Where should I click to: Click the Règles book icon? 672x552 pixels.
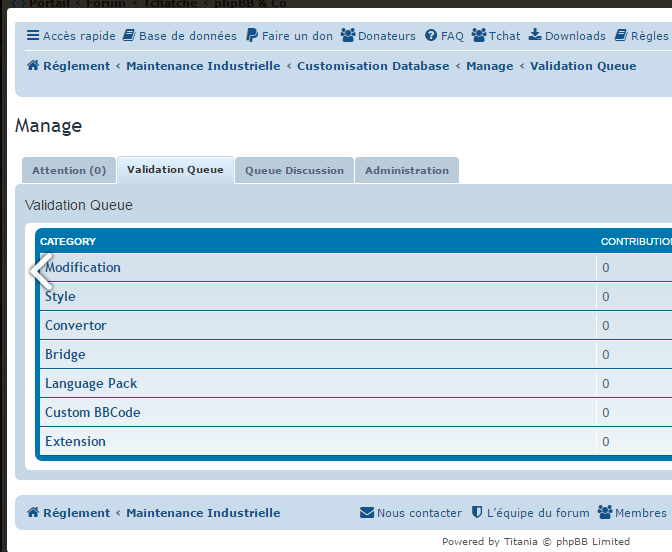tap(621, 36)
